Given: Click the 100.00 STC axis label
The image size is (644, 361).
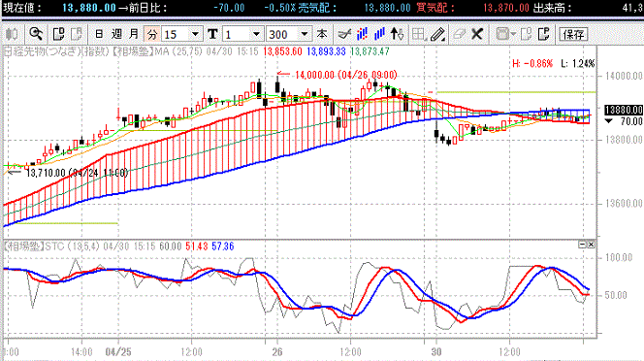Looking at the screenshot, I should [x=619, y=258].
